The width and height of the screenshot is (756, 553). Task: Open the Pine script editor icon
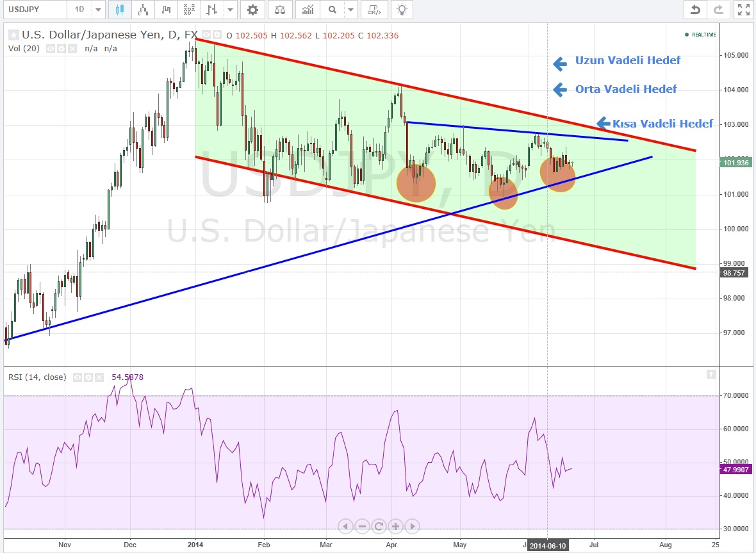[x=374, y=10]
